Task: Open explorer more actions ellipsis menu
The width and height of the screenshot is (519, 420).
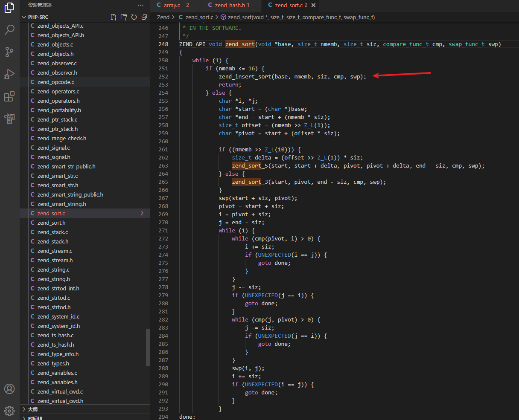Action: pyautogui.click(x=140, y=5)
